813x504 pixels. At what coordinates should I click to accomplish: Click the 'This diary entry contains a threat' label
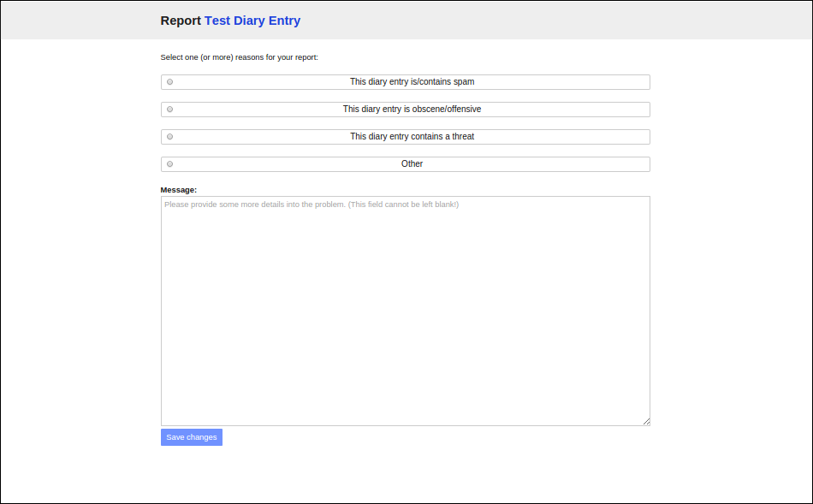tap(412, 137)
